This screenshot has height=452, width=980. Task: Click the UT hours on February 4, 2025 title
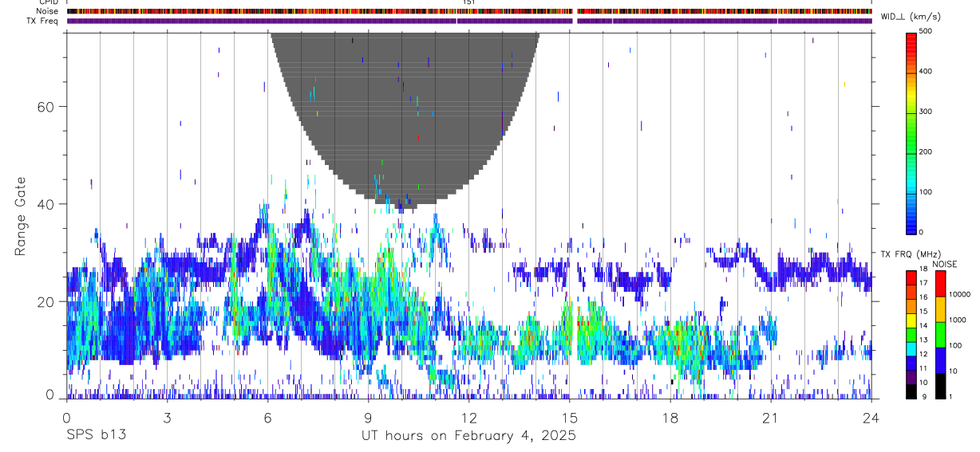tap(468, 436)
